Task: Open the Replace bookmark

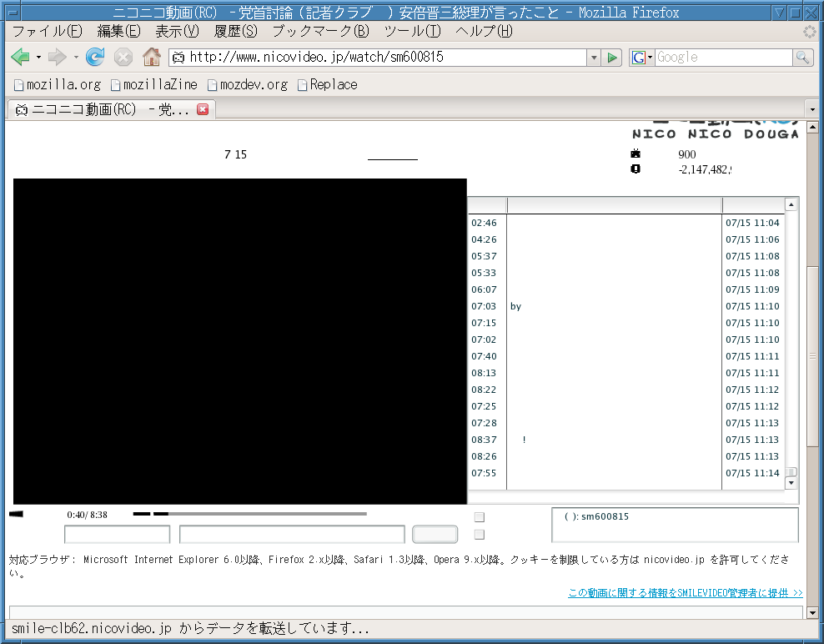Action: tap(328, 84)
